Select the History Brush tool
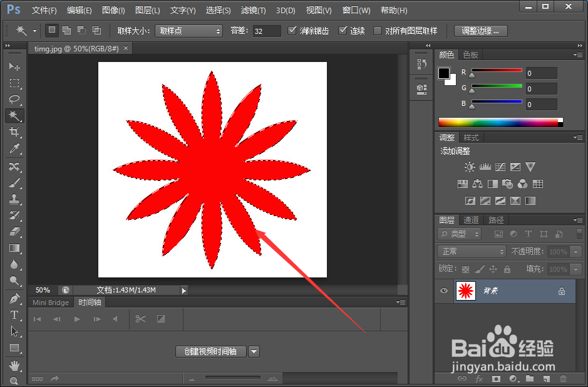588x387 pixels. (14, 215)
